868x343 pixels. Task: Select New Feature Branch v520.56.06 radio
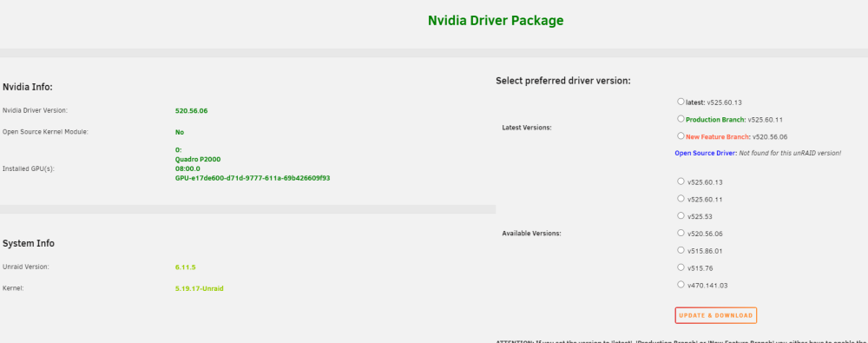(x=681, y=135)
